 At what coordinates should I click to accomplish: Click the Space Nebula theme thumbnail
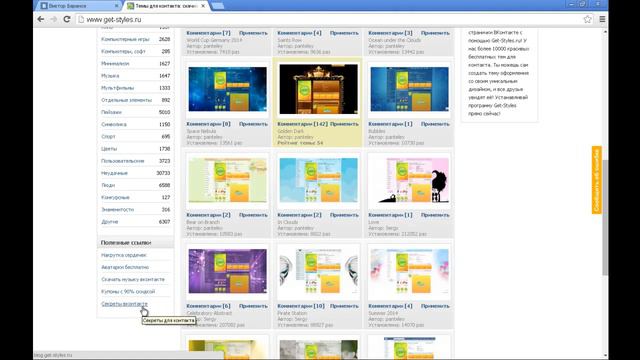pos(227,89)
